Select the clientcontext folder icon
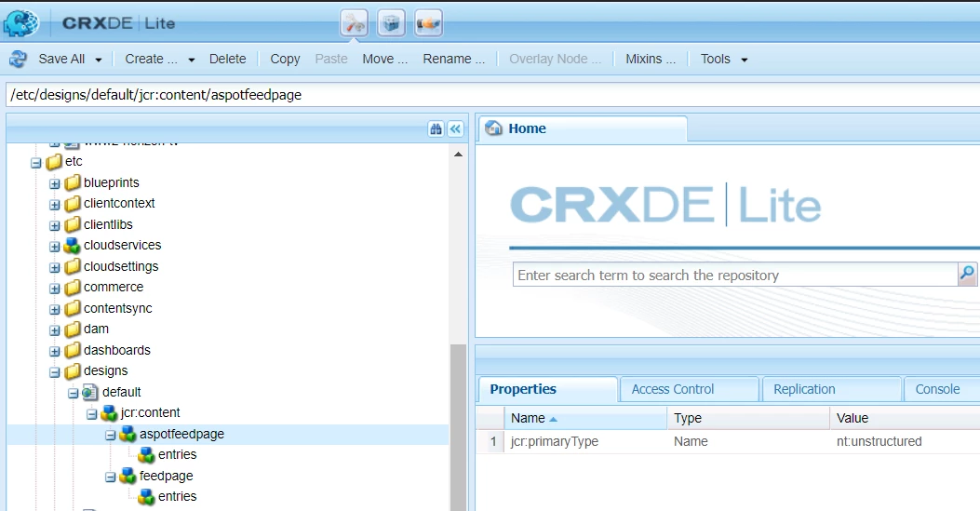 [74, 204]
